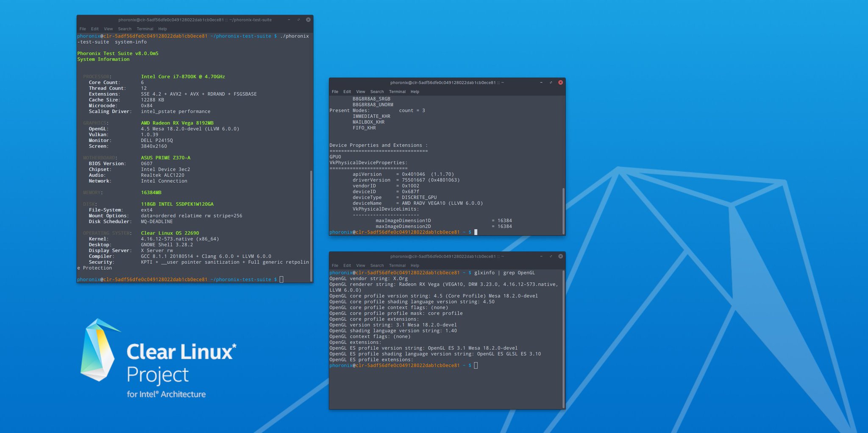Close the glxinfo terminal window
The height and width of the screenshot is (433, 868).
click(x=560, y=256)
